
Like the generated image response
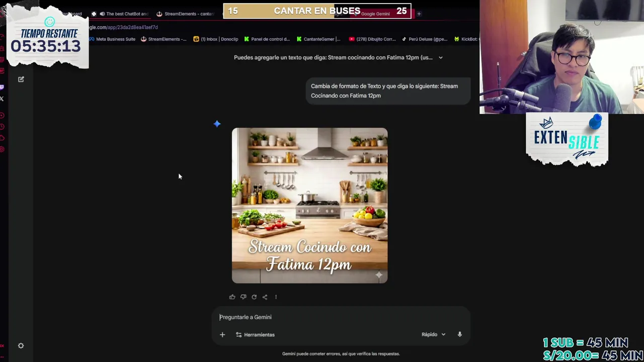pyautogui.click(x=232, y=297)
